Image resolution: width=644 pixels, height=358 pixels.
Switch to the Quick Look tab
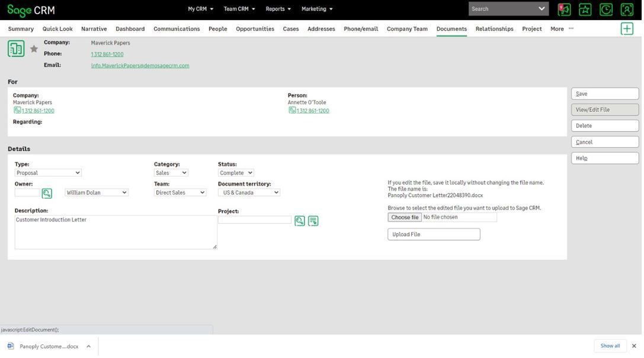pos(57,29)
